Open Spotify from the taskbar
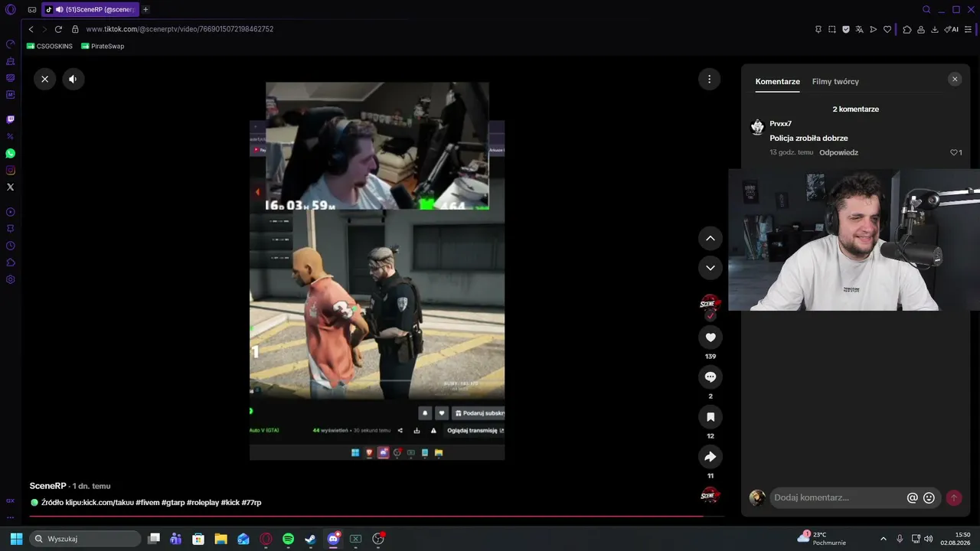This screenshot has width=980, height=551. click(x=288, y=539)
